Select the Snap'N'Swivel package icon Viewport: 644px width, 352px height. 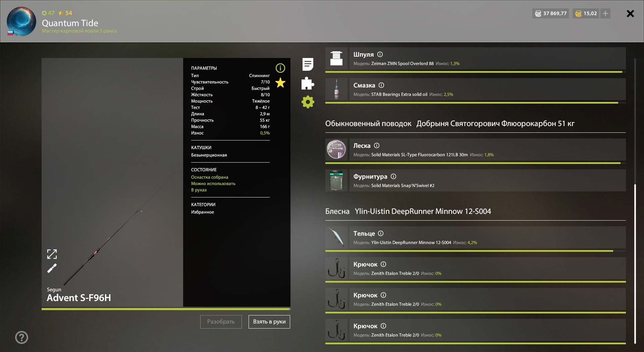tap(336, 180)
